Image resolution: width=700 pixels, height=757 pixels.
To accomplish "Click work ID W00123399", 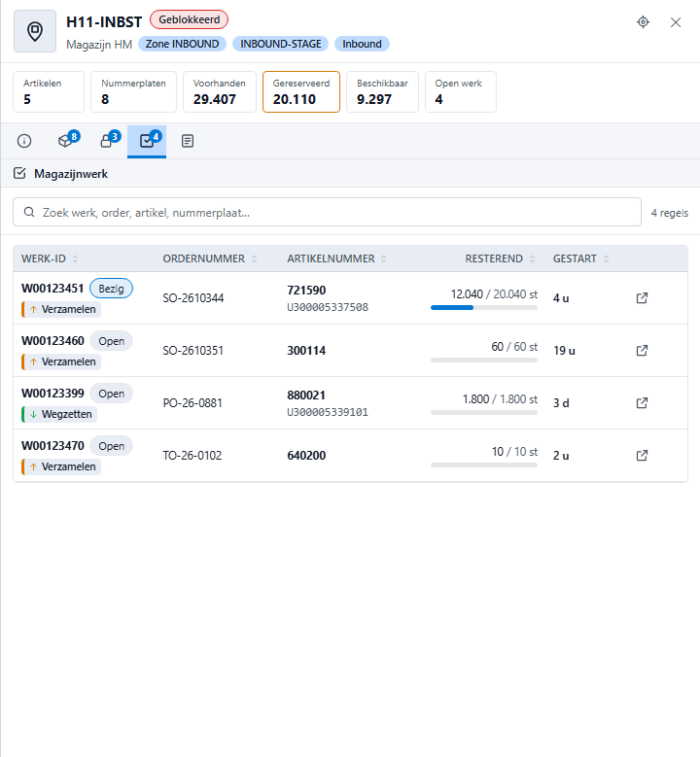I will tap(52, 394).
